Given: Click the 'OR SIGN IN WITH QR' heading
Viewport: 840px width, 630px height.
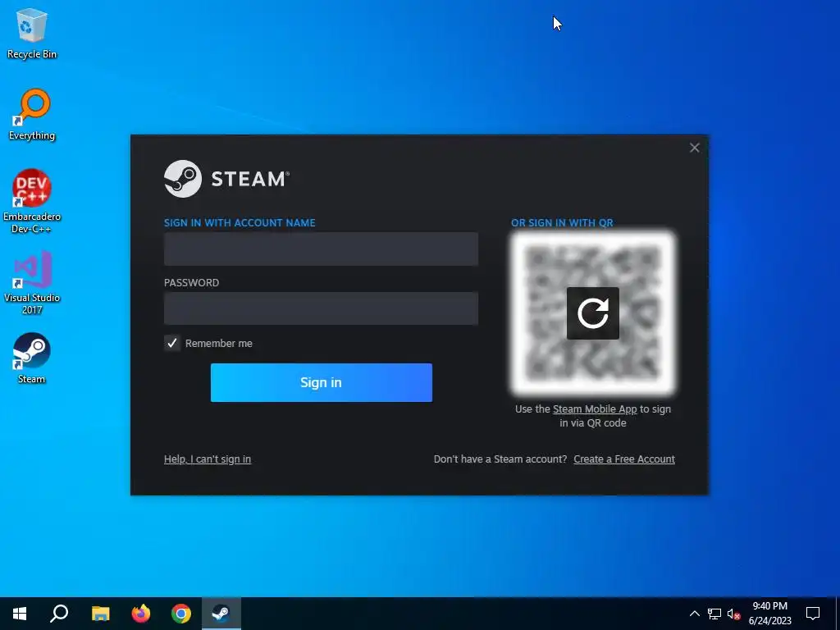Looking at the screenshot, I should point(562,223).
